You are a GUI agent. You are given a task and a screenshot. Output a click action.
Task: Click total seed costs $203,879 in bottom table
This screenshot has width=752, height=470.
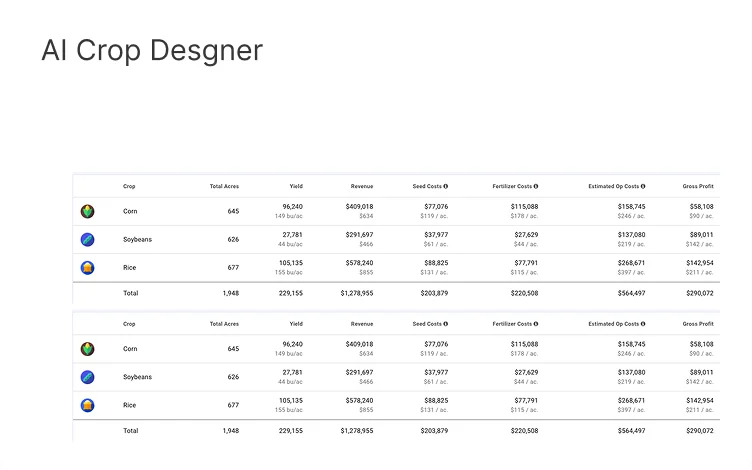pos(434,431)
